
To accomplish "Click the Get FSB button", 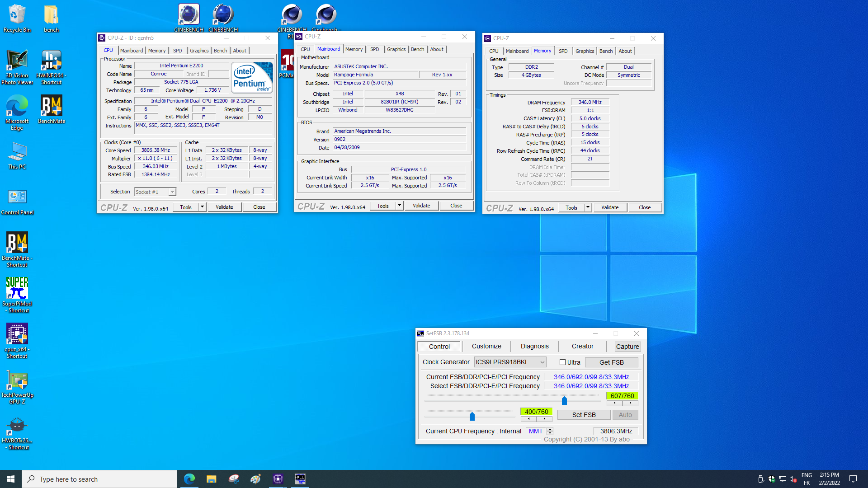I will [x=611, y=362].
